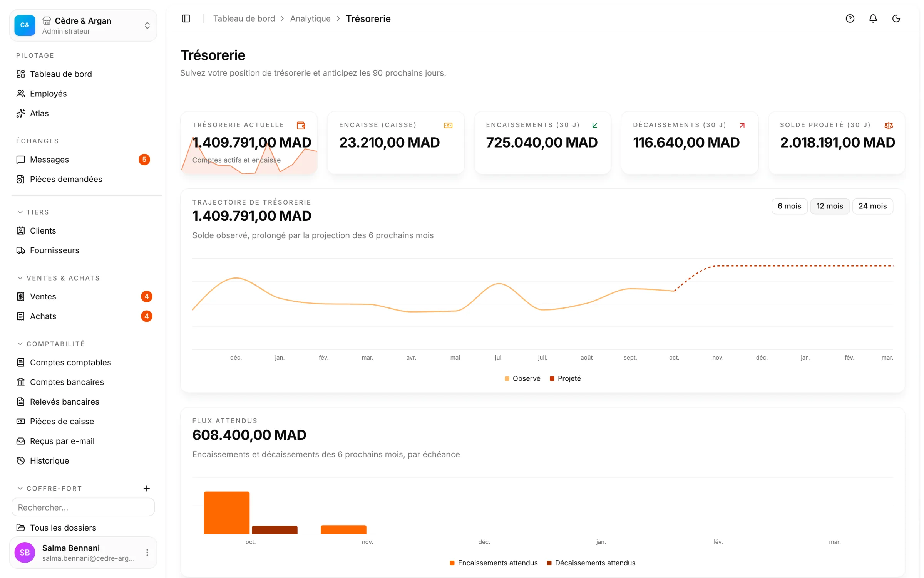Click the Messages chat bubble icon

coord(21,160)
